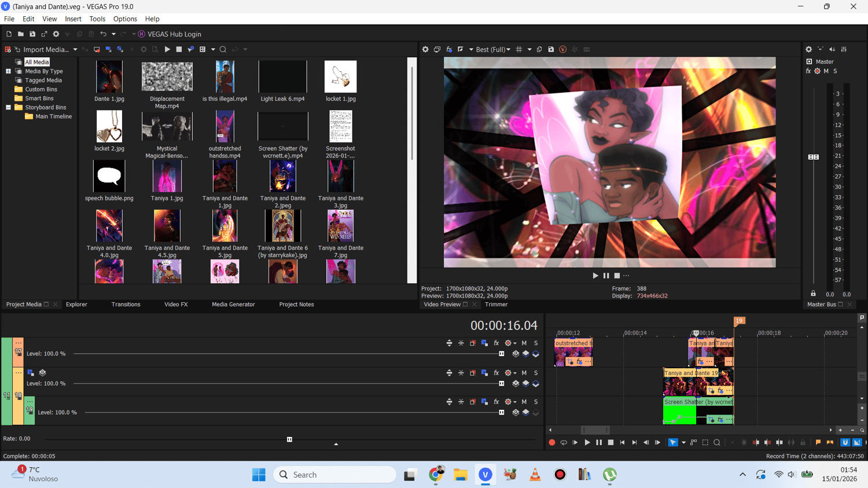Toggle Loop Playback in the transport bar
Viewport: 868px width, 488px height.
(x=563, y=443)
